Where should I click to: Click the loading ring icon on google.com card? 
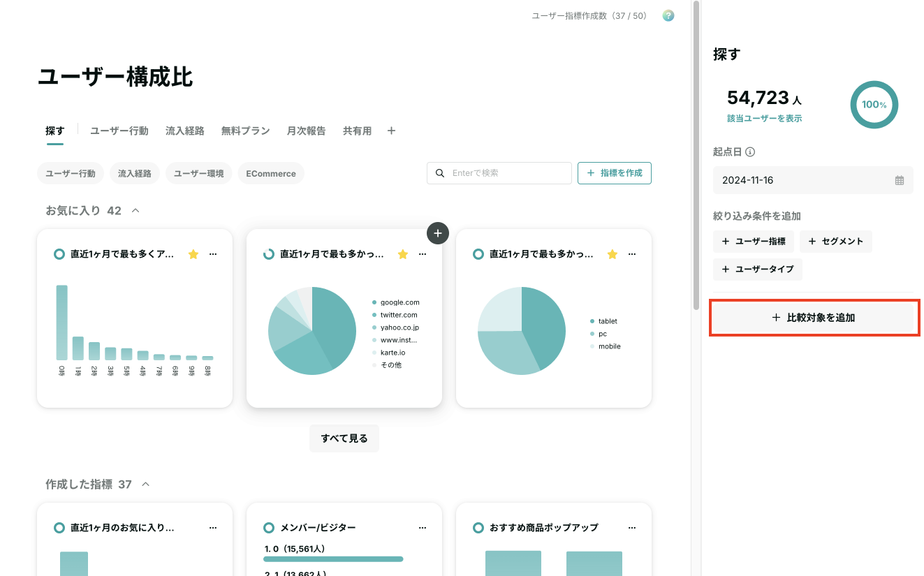click(269, 254)
